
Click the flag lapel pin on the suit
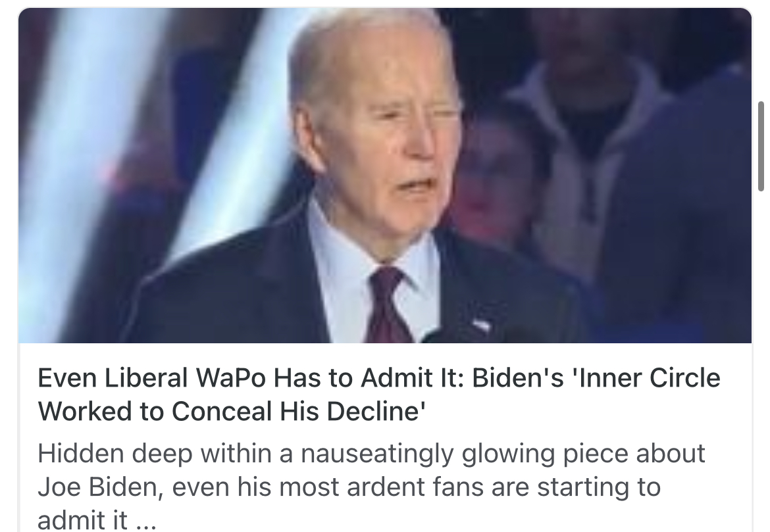[x=480, y=324]
